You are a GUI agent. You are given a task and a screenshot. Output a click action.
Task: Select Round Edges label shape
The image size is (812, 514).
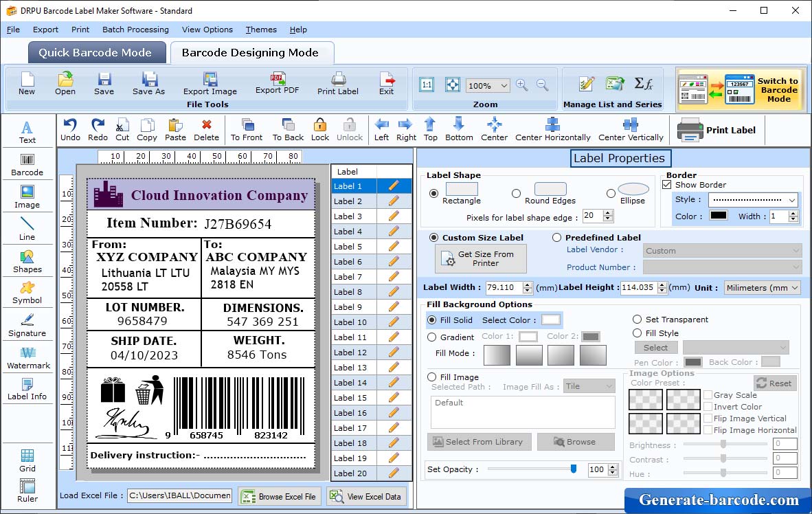tap(516, 193)
